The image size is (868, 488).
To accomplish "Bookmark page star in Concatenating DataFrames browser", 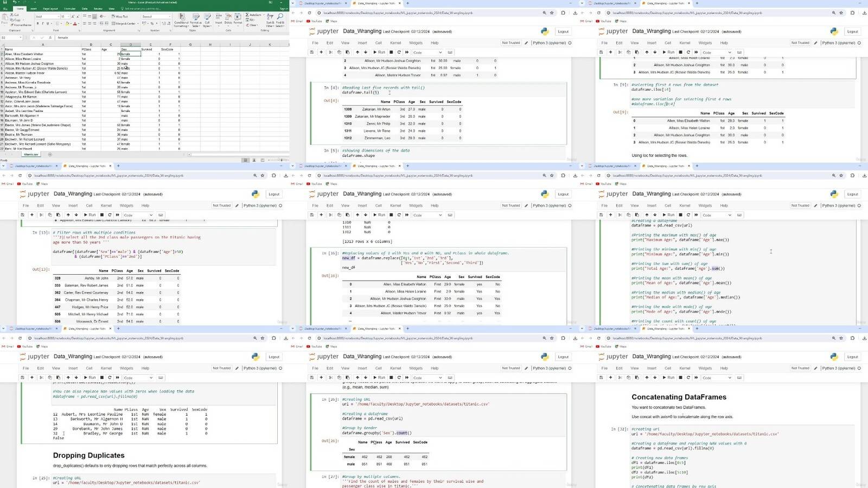I will pos(841,338).
